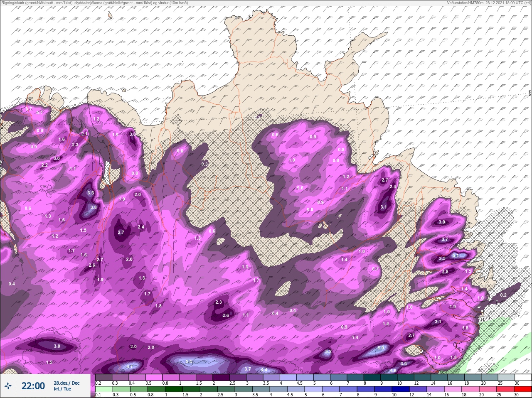532x398 pixels.
Task: Click the 3.8 precipitation value on the map
Action: pos(94,207)
